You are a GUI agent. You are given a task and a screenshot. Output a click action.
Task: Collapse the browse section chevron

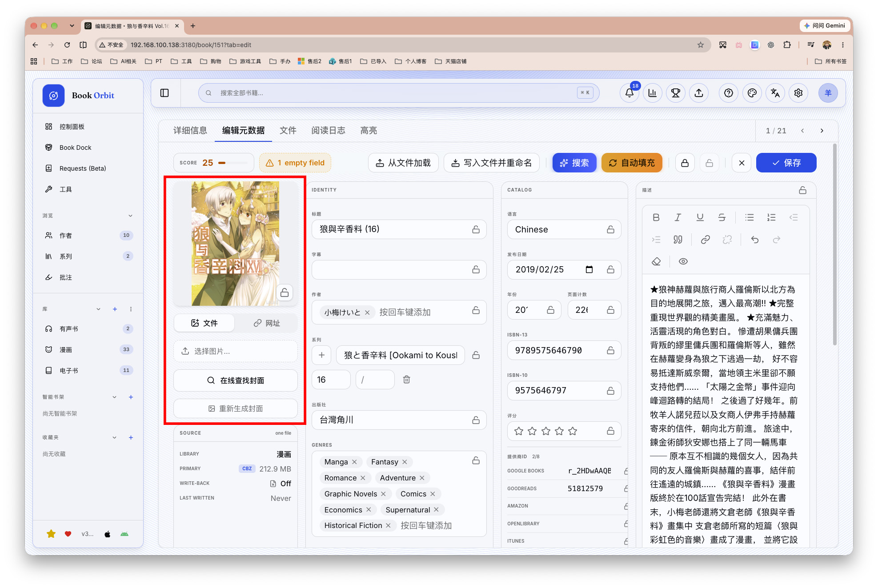[130, 216]
